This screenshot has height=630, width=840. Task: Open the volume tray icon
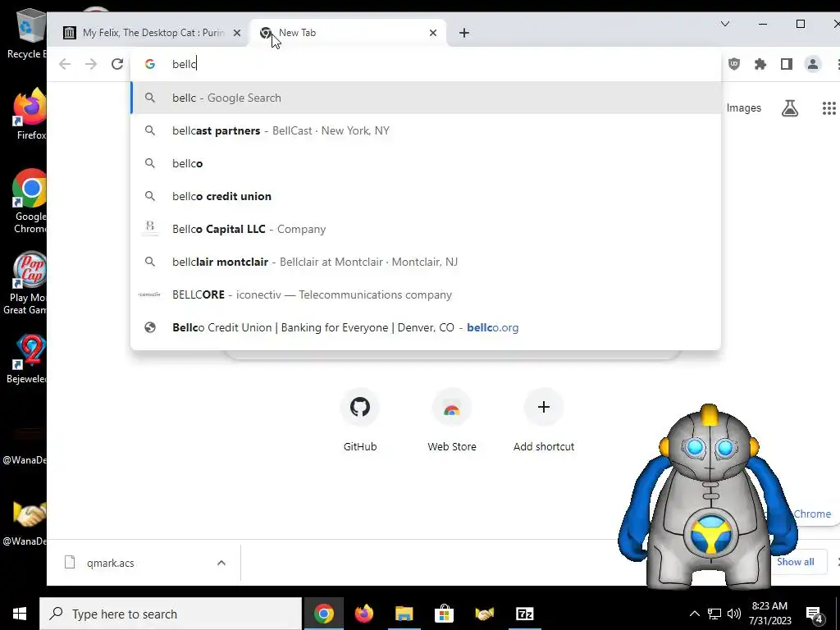734,614
